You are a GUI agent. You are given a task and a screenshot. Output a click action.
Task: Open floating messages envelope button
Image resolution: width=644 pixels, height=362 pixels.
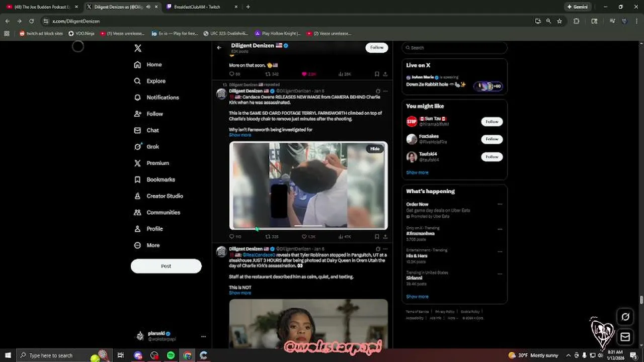point(625,337)
